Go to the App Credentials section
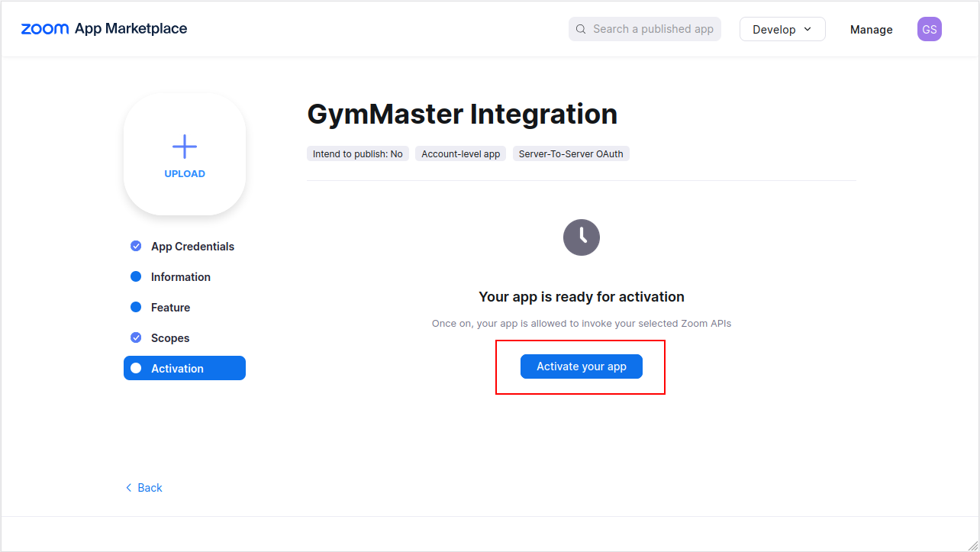 pyautogui.click(x=192, y=247)
